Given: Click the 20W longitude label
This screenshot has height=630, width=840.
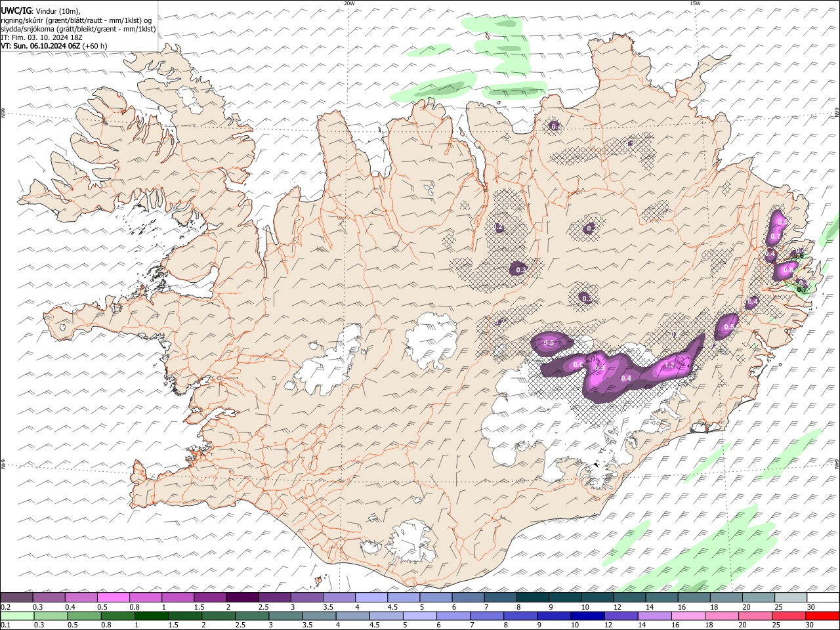Looking at the screenshot, I should pyautogui.click(x=349, y=3).
